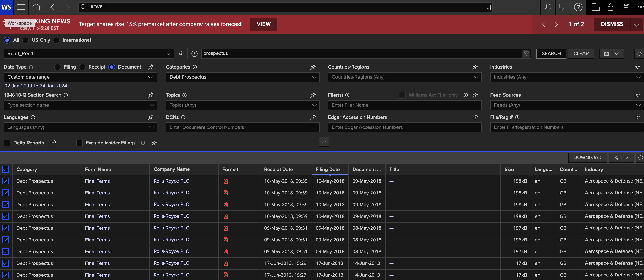Click VIEW on the breaking news banner

[264, 24]
